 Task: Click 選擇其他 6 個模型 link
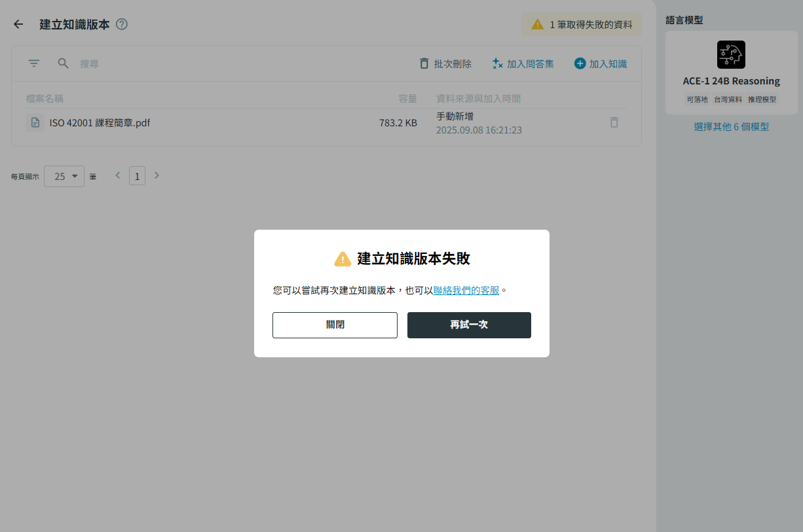(x=731, y=127)
